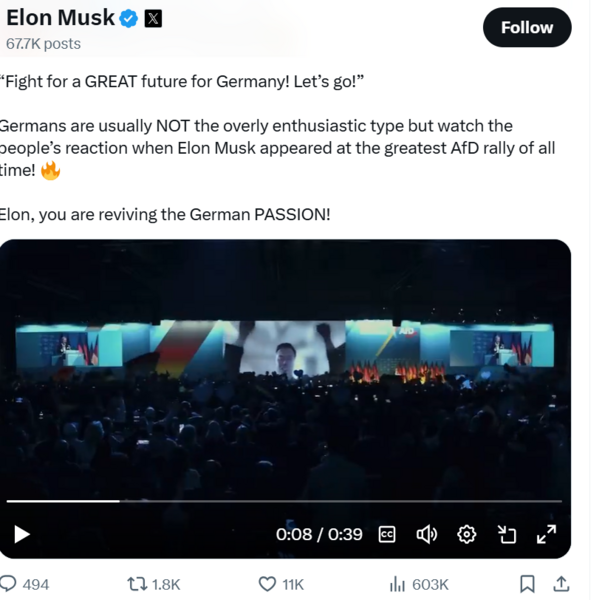The height and width of the screenshot is (600, 602).
Task: Click the 0:08 / 0:39 video timestamp
Action: point(319,534)
